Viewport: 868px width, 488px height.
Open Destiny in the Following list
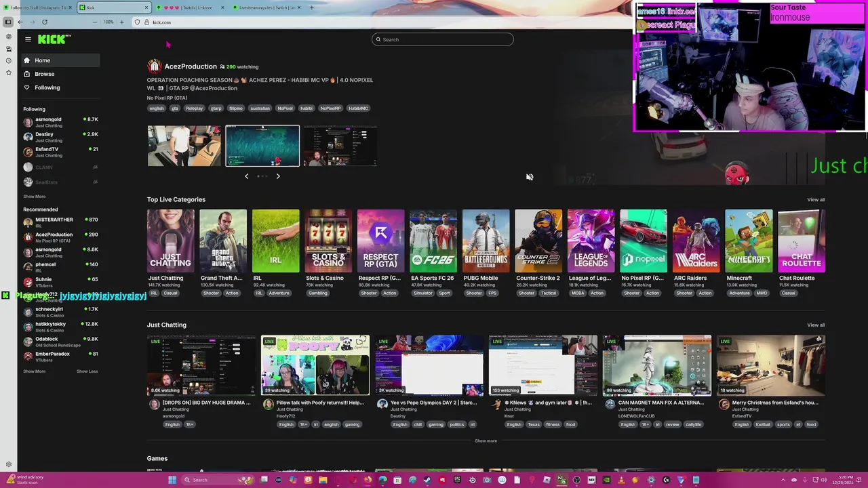pyautogui.click(x=60, y=137)
